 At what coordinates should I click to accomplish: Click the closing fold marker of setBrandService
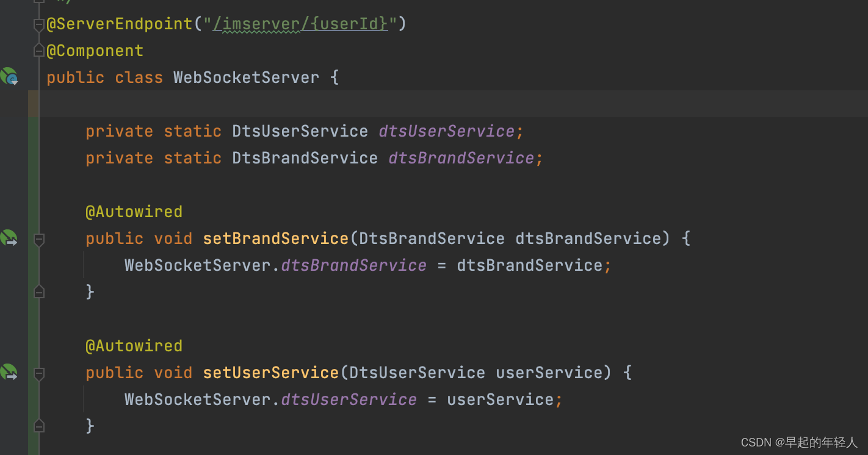point(39,292)
